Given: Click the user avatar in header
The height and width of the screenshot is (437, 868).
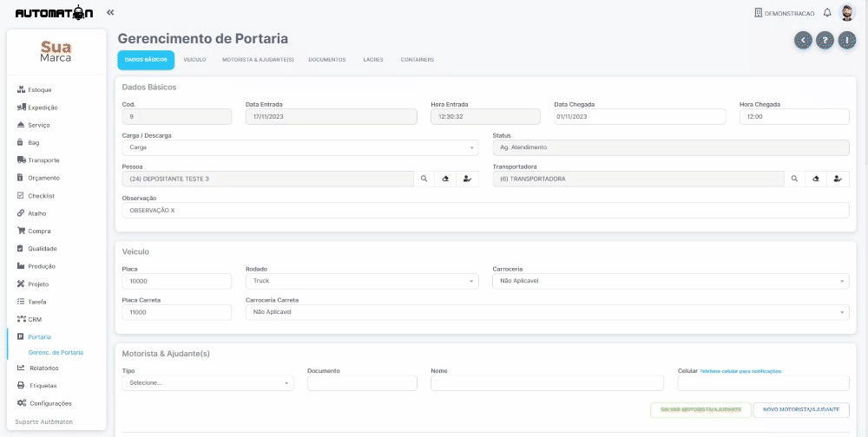Looking at the screenshot, I should click(847, 13).
